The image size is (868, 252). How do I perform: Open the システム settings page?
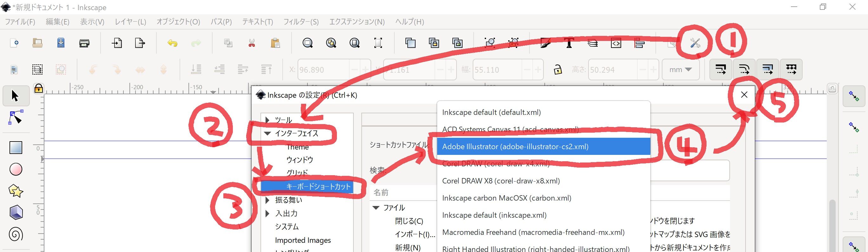(287, 227)
